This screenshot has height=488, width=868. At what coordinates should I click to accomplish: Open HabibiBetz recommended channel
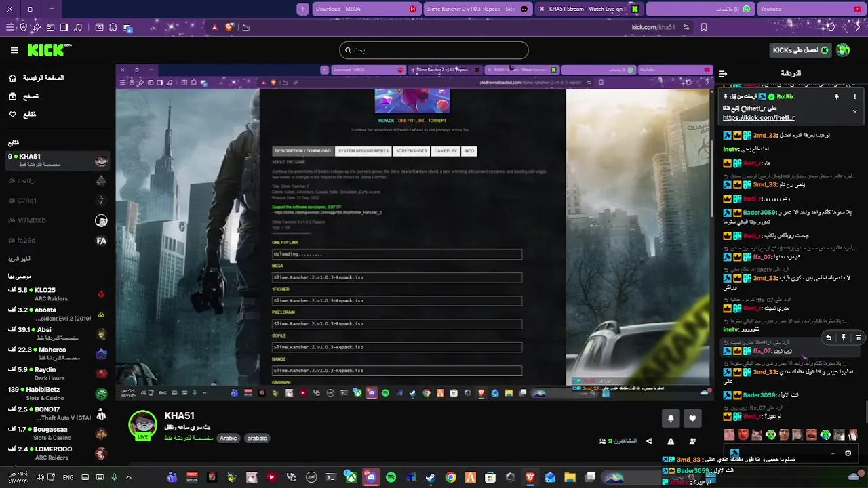[58, 393]
